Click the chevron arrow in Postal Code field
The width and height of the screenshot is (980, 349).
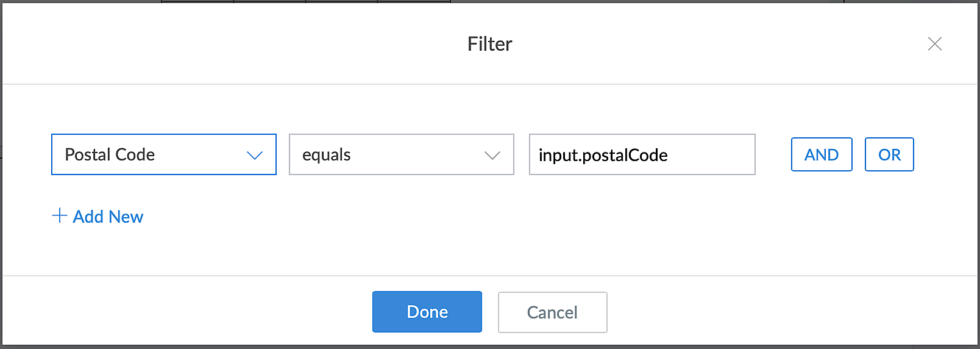click(x=255, y=155)
